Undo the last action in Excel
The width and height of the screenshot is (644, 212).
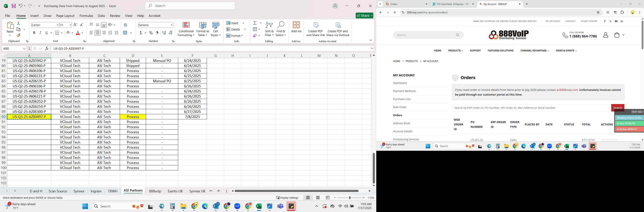[x=21, y=6]
